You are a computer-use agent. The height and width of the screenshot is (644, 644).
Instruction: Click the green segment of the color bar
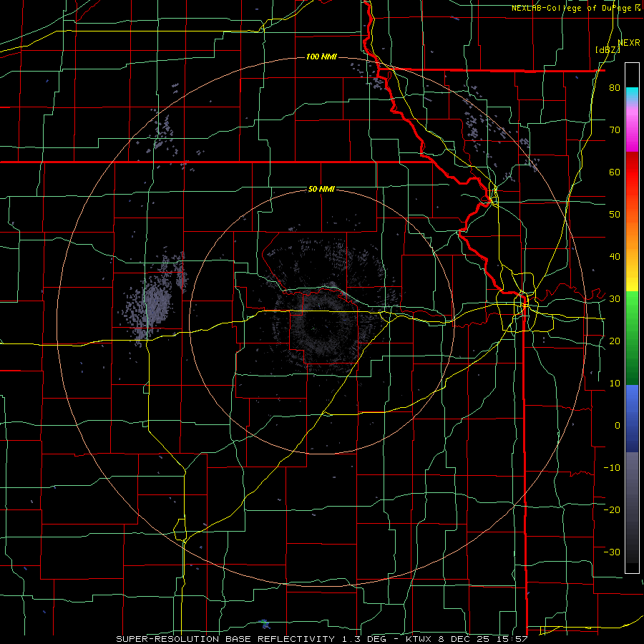pyautogui.click(x=632, y=338)
